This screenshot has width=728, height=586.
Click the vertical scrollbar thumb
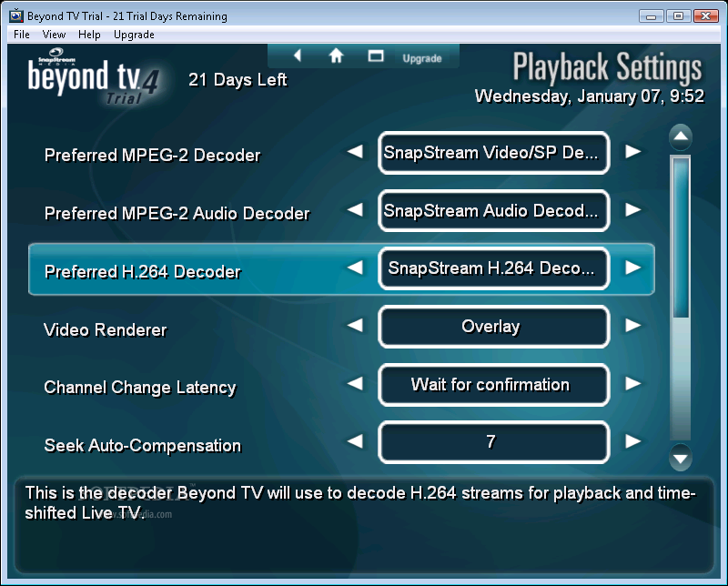681,237
